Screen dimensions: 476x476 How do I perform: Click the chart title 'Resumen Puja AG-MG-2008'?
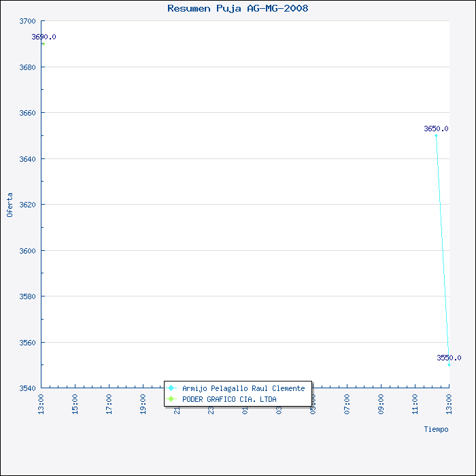point(238,8)
